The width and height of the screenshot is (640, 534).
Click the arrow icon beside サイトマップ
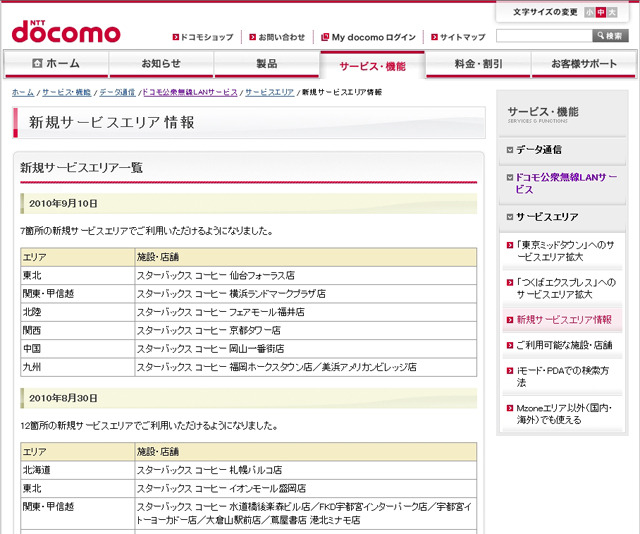point(434,37)
